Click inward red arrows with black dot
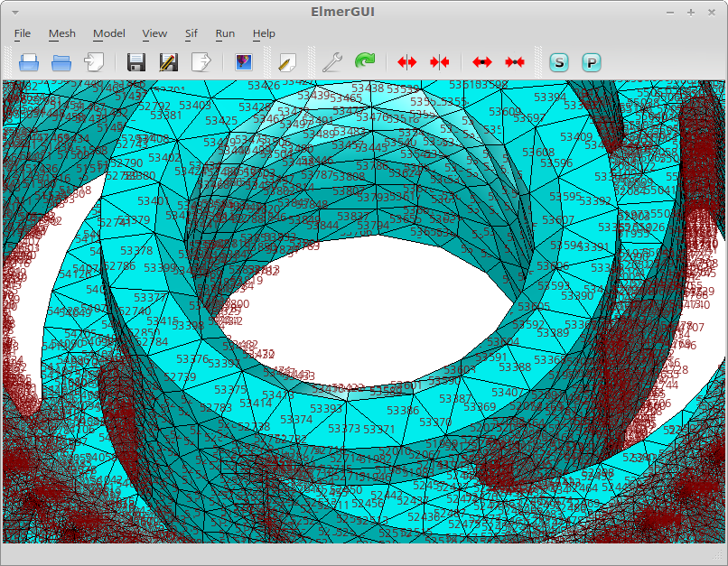The height and width of the screenshot is (566, 728). click(515, 62)
